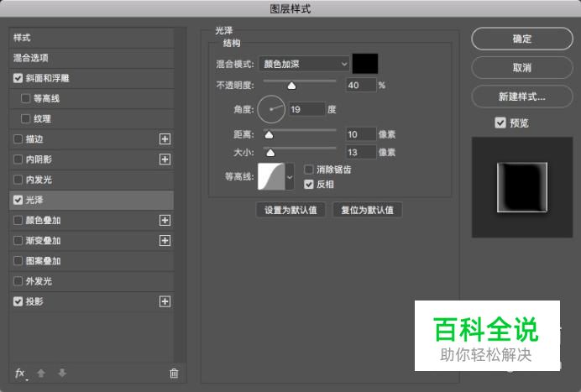Click the 大小 input field showing 13
Image resolution: width=581 pixels, height=392 pixels.
tap(361, 152)
